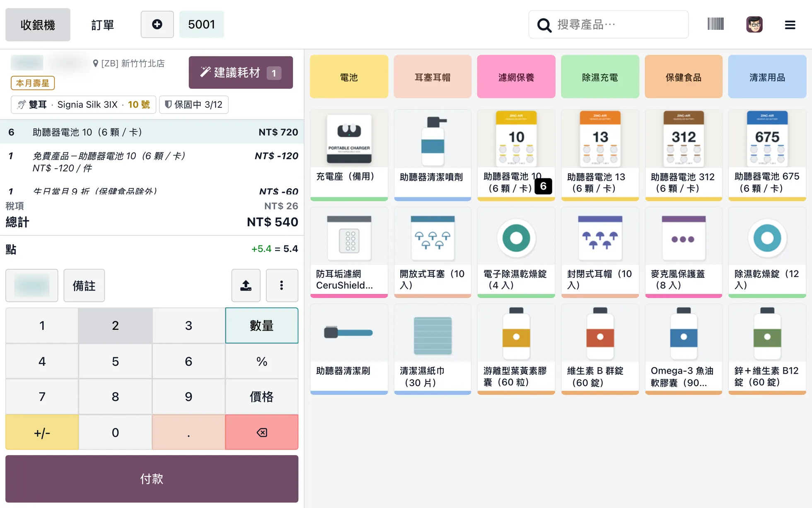This screenshot has width=812, height=508.
Task: Filter by 耳塞耳帽 category
Action: 433,77
